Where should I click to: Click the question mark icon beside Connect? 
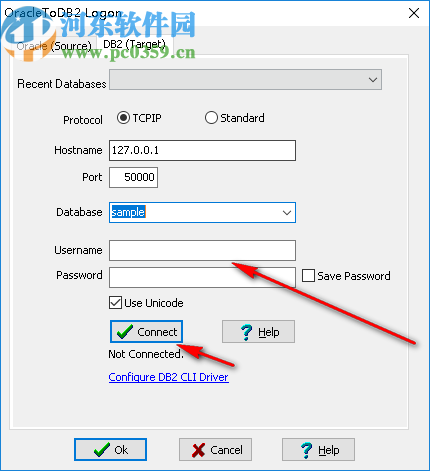(246, 332)
